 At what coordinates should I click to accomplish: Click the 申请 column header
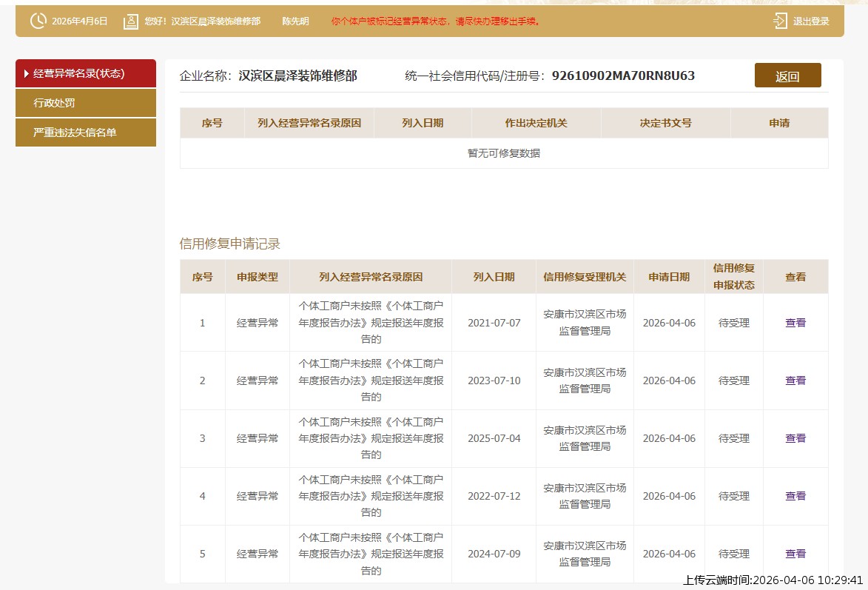click(778, 122)
